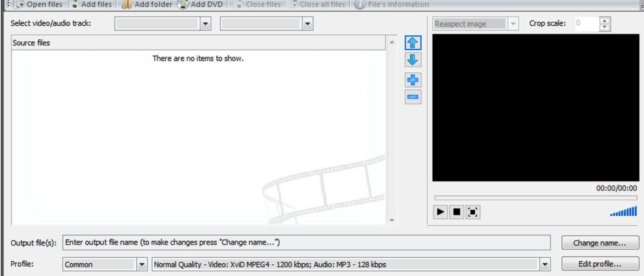Open the Common profile category dropdown
This screenshot has height=276, width=644.
click(142, 264)
